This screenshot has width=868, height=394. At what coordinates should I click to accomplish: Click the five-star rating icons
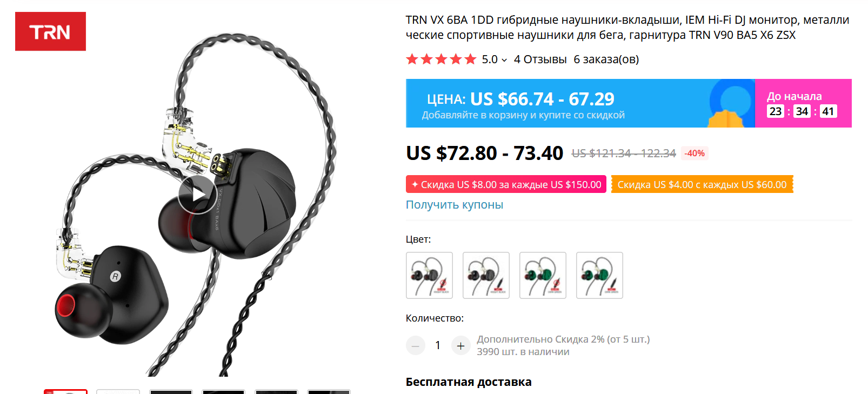point(441,59)
